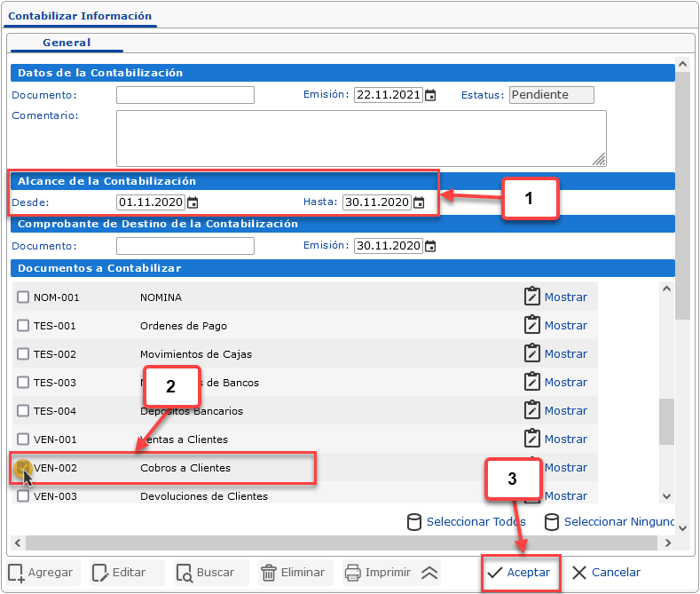Select the Contabilizar Información tab
Image resolution: width=700 pixels, height=594 pixels.
pos(80,16)
